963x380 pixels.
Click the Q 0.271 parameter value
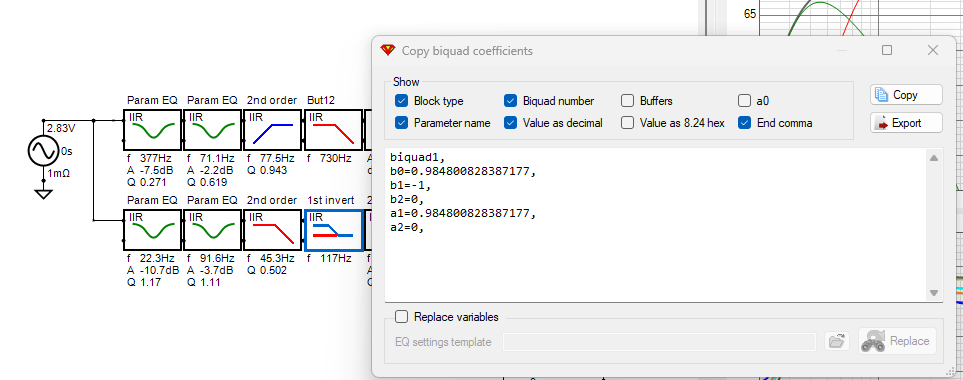click(x=147, y=182)
